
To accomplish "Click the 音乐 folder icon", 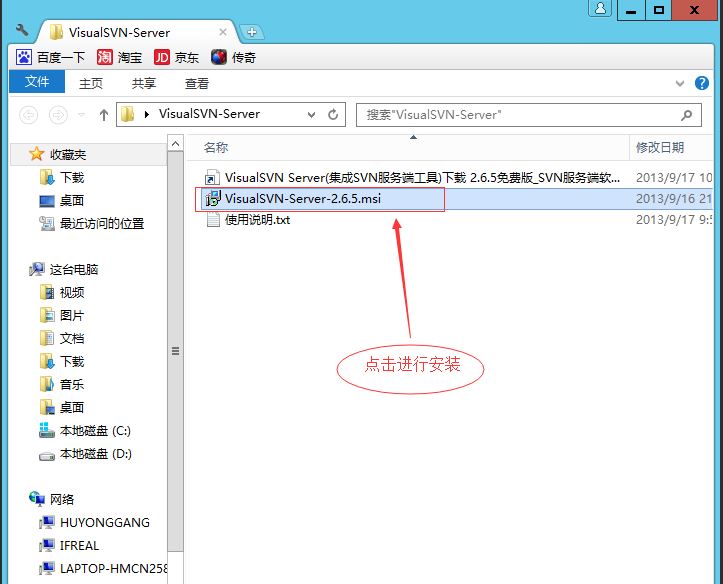I will (x=47, y=384).
